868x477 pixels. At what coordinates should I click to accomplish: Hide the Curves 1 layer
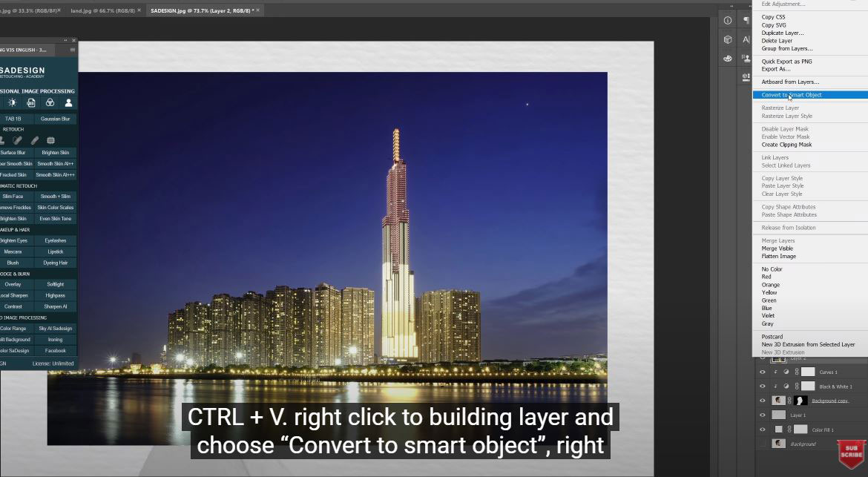pyautogui.click(x=762, y=372)
